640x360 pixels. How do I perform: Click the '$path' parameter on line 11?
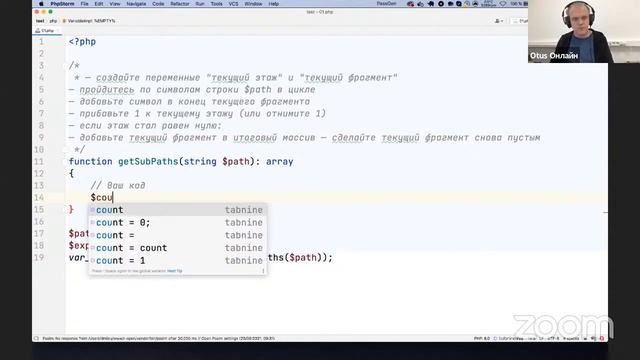click(236, 162)
